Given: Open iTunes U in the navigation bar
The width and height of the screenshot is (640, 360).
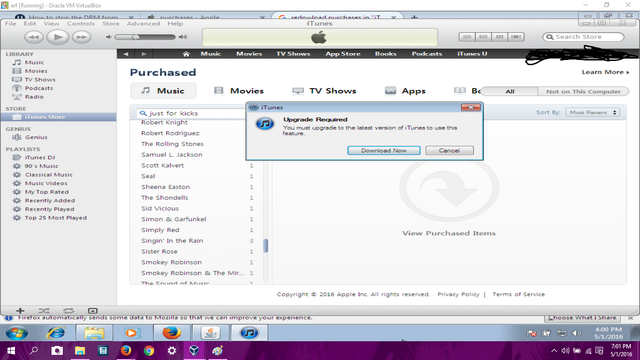Looking at the screenshot, I should [x=472, y=54].
